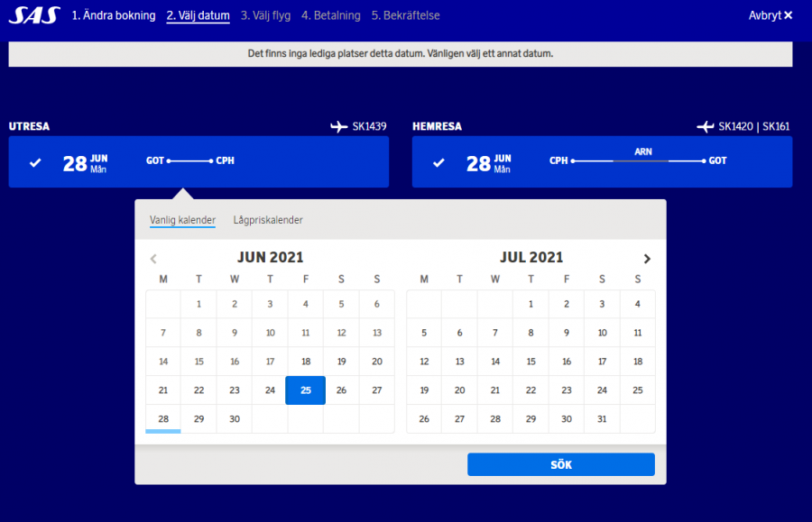
Task: Click the airplane icon next to SK1420
Action: click(x=705, y=126)
